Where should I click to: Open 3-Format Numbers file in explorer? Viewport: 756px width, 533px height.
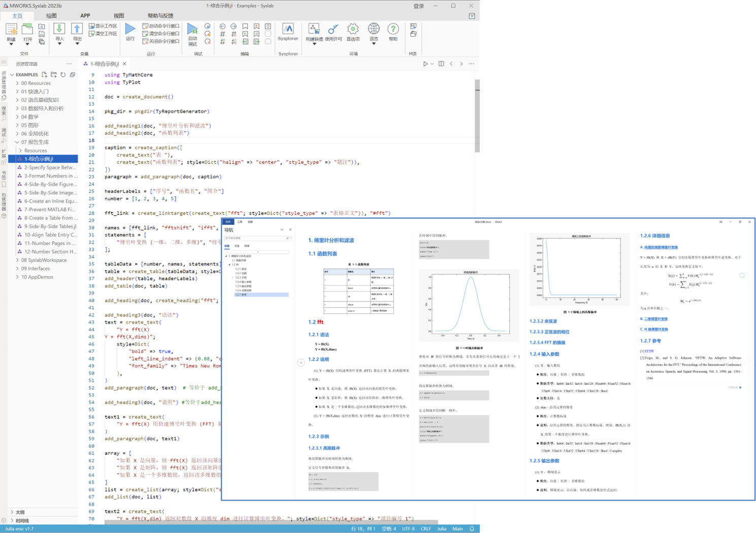click(x=51, y=176)
